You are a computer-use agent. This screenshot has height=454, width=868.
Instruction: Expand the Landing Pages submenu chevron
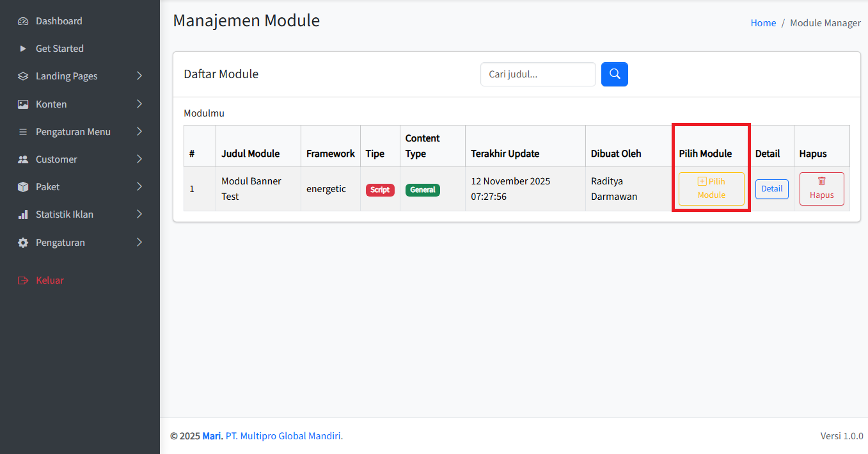tap(139, 76)
